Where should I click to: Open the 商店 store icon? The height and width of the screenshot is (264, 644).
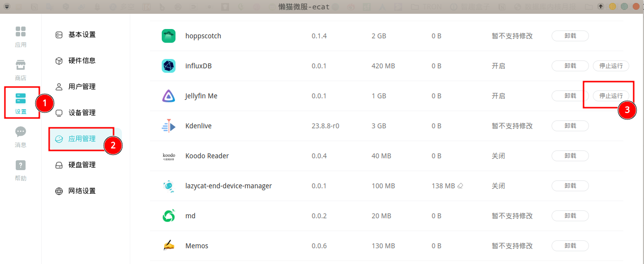pos(21,71)
